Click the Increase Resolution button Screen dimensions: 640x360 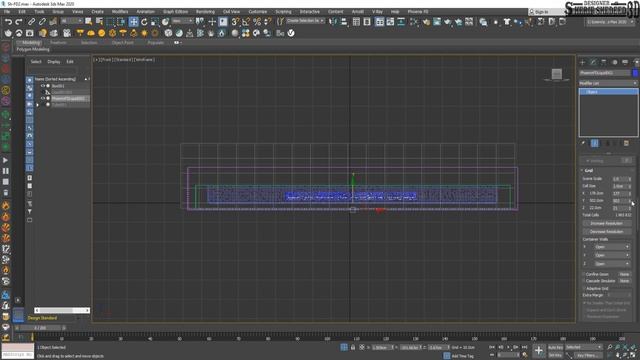click(x=607, y=223)
